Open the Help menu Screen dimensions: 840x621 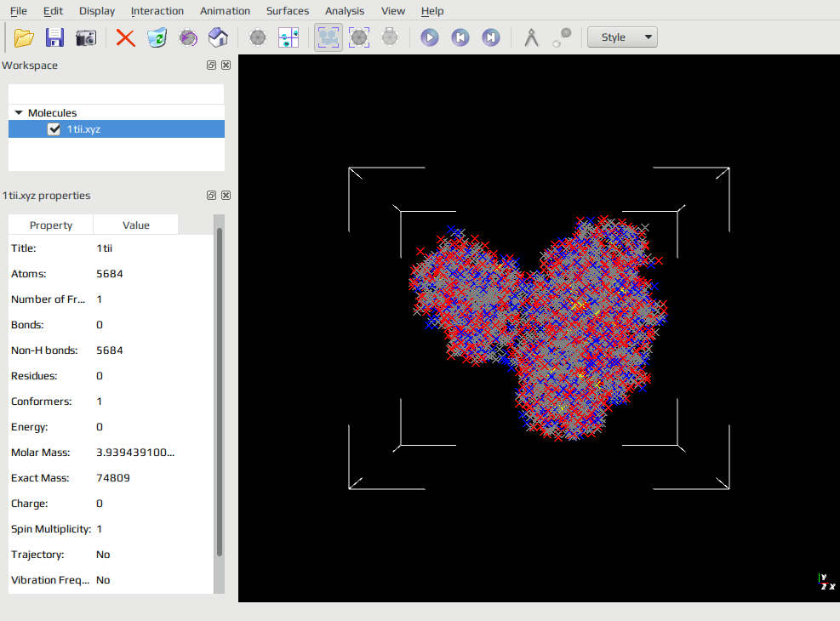(x=432, y=11)
